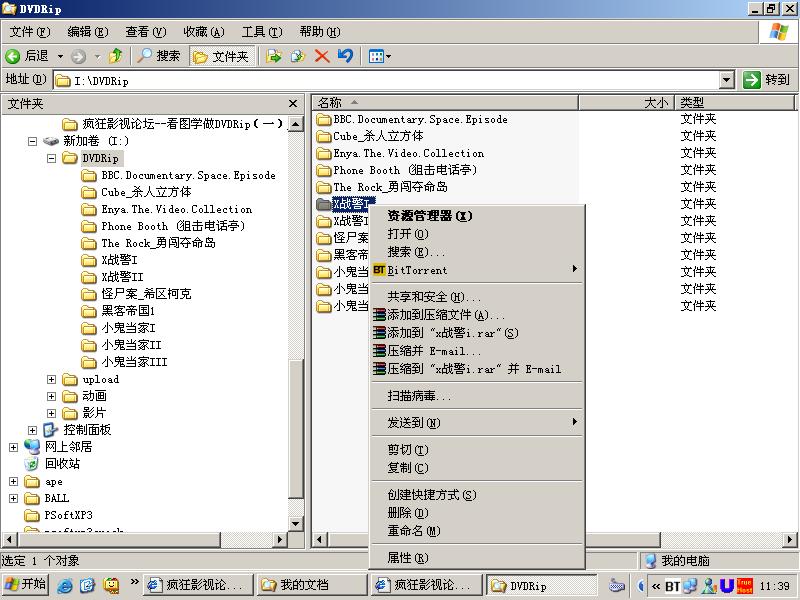The image size is (800, 600).
Task: Click the Move To folder icon
Action: pos(274,56)
